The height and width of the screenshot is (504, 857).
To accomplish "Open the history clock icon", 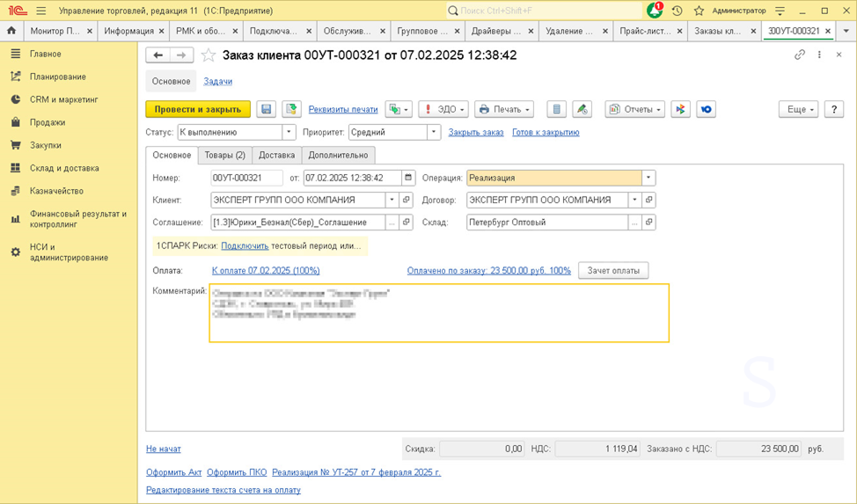I will point(678,11).
